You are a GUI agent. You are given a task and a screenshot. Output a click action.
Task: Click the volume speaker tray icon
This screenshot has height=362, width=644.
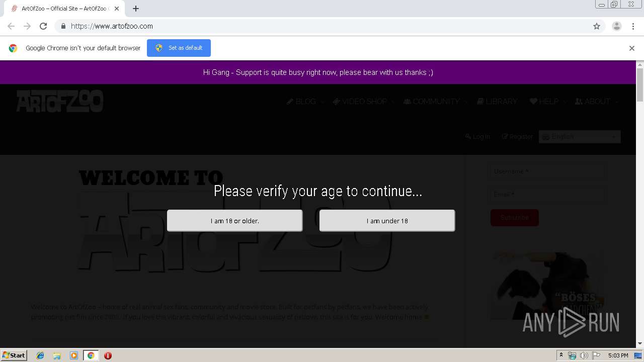tap(584, 355)
